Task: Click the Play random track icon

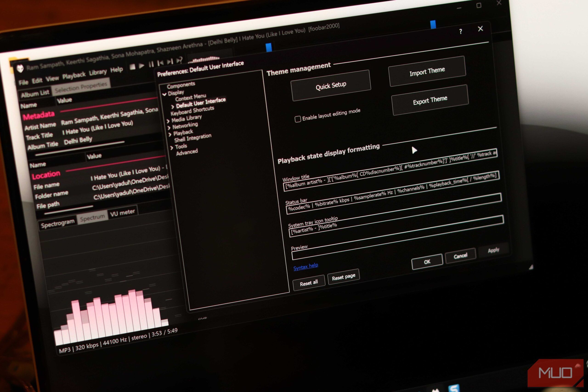Action: [179, 60]
